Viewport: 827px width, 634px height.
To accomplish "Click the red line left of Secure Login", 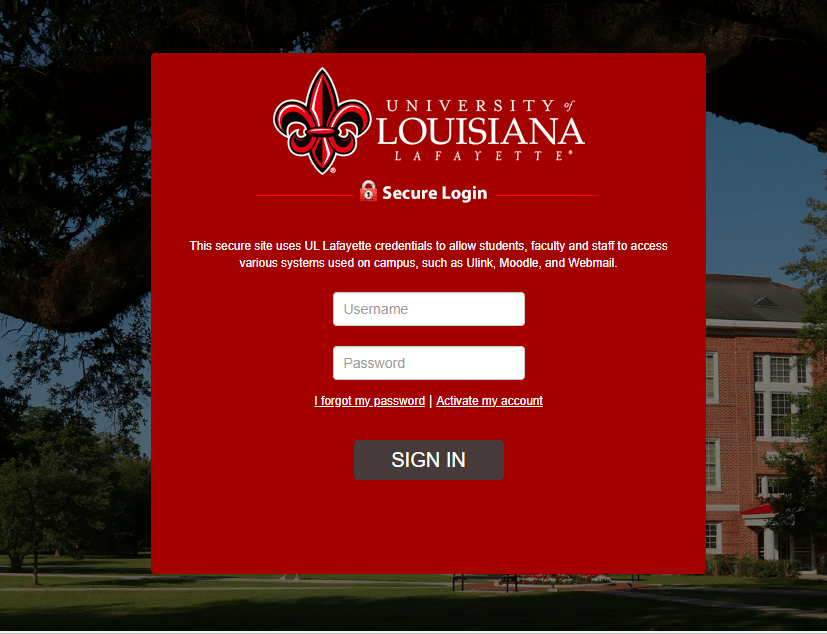I will (304, 195).
